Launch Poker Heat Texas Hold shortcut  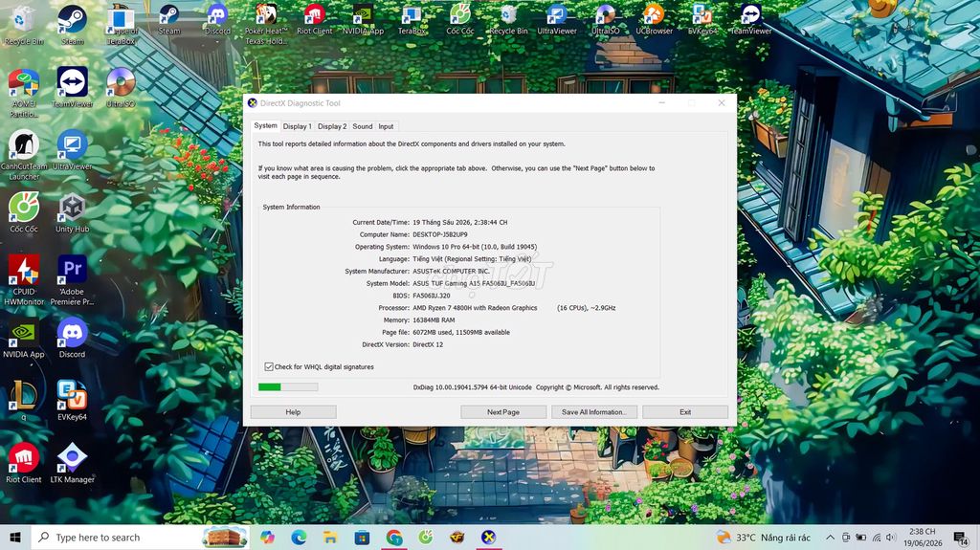coord(266,24)
